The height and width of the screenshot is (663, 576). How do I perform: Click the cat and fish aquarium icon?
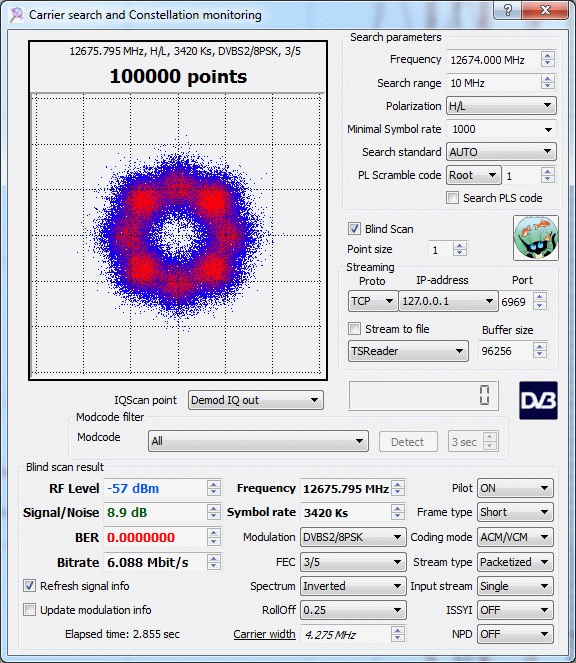point(536,238)
